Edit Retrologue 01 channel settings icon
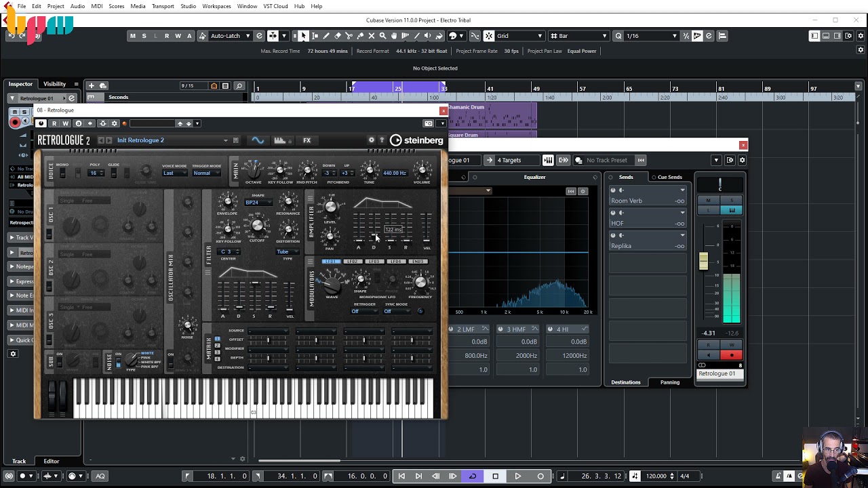This screenshot has height=488, width=868. (71, 98)
